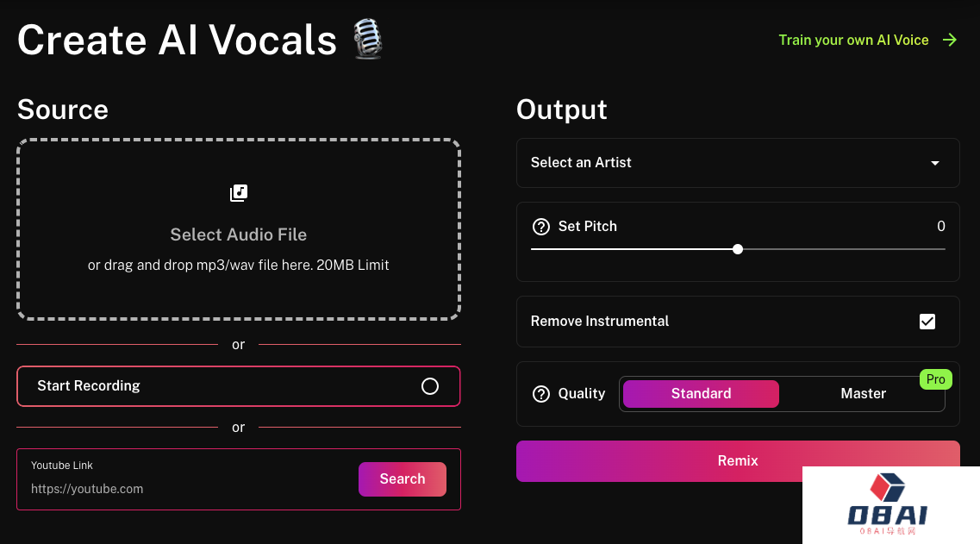This screenshot has height=544, width=980.
Task: Open the Quality help question icon
Action: point(540,394)
